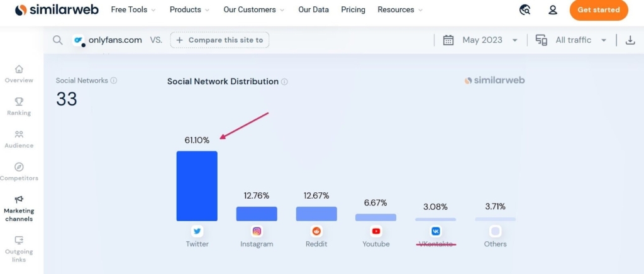The image size is (644, 274).
Task: Click the user account icon
Action: [553, 10]
